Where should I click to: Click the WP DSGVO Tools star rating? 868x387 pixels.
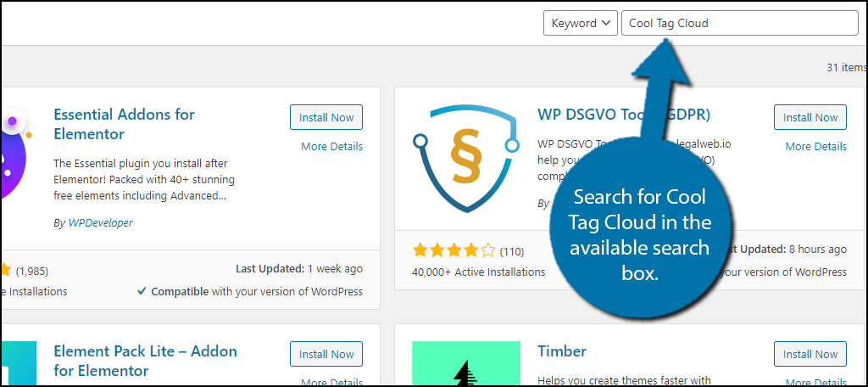(453, 251)
